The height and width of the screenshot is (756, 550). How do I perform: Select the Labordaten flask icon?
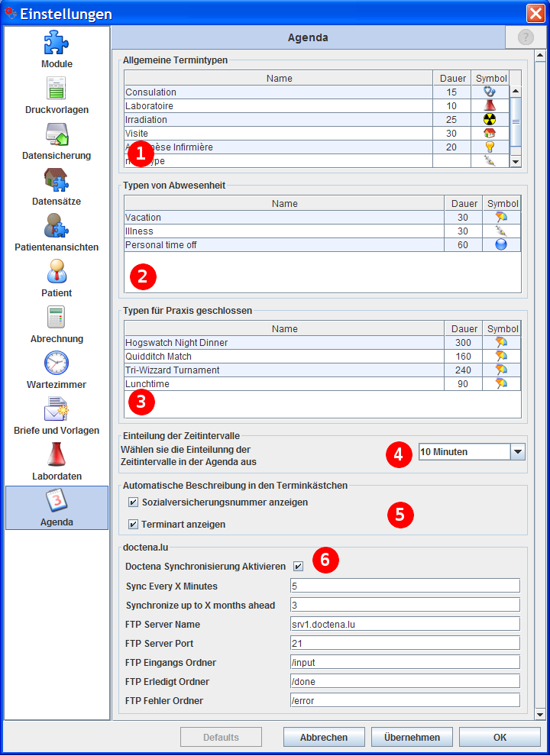57,455
